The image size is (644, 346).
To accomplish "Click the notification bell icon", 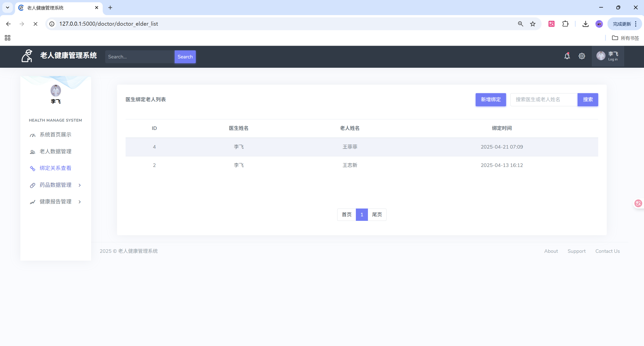I will pos(567,56).
